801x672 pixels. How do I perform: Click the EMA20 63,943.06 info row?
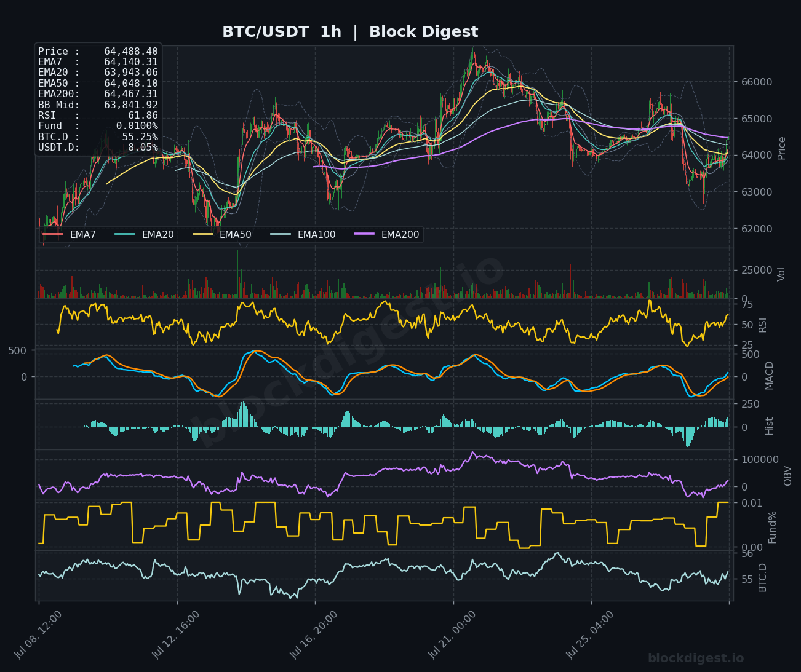pos(98,73)
